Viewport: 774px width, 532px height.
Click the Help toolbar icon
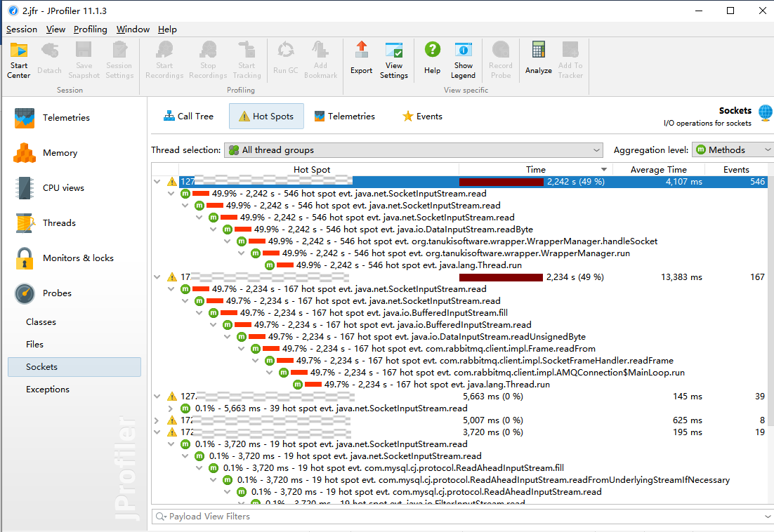(x=432, y=58)
